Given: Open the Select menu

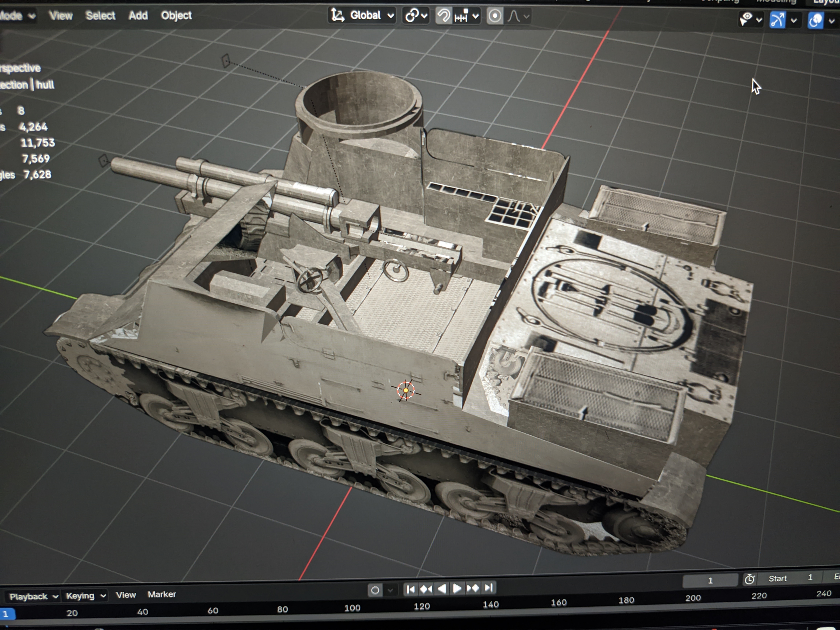Looking at the screenshot, I should tap(100, 16).
